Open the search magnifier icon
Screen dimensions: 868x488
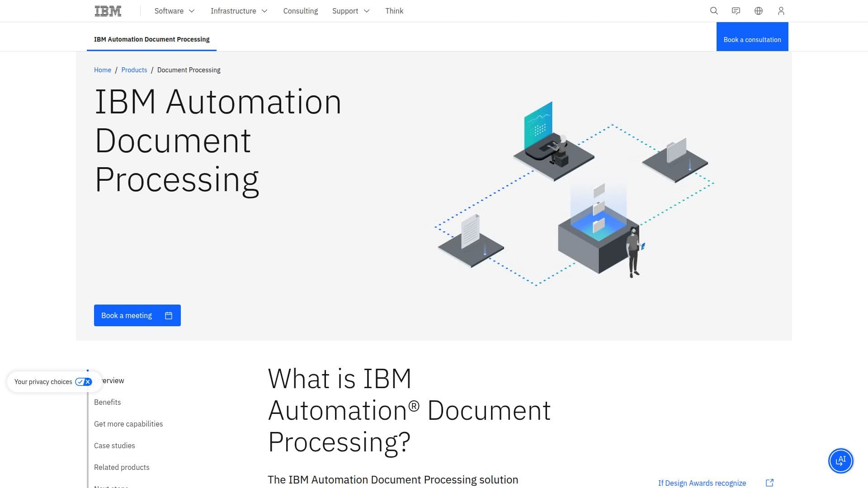(x=714, y=11)
